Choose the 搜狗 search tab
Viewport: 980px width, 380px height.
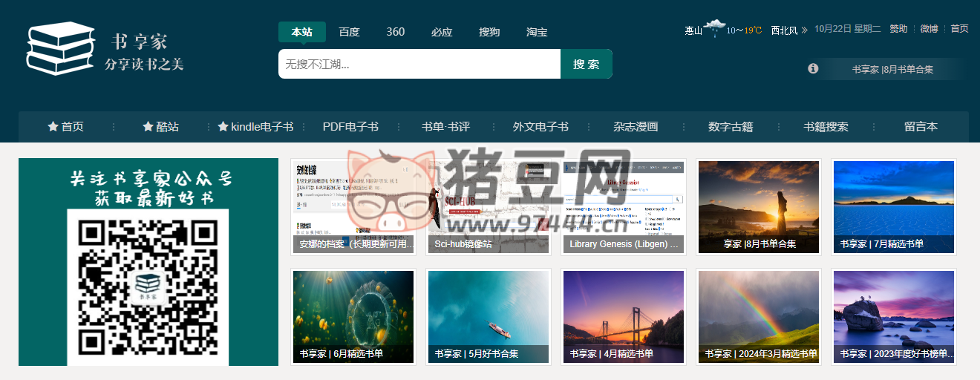pos(489,32)
